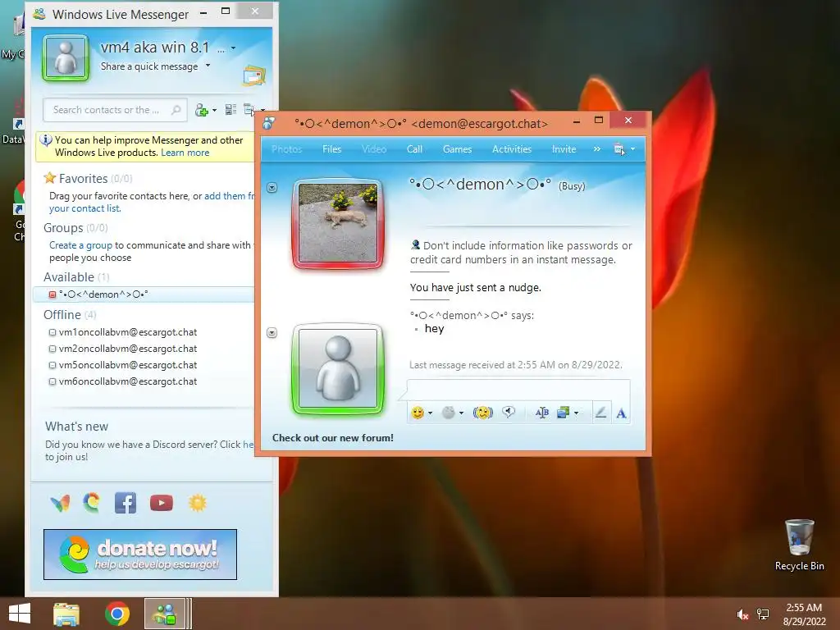The width and height of the screenshot is (840, 630).
Task: Click the greyed-out Photos toolbar item
Action: pos(286,149)
